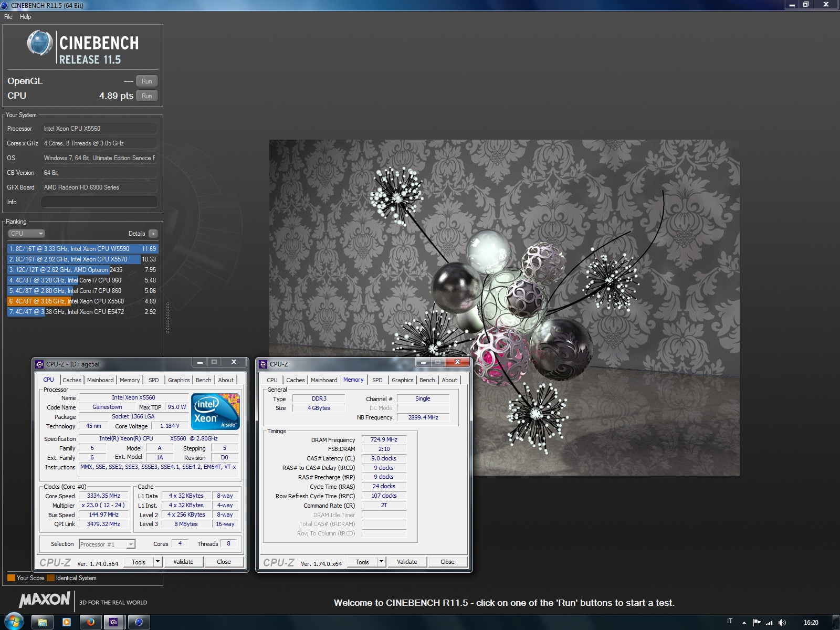840x630 pixels.
Task: Open Graphics tab in left CPU-Z
Action: (179, 380)
